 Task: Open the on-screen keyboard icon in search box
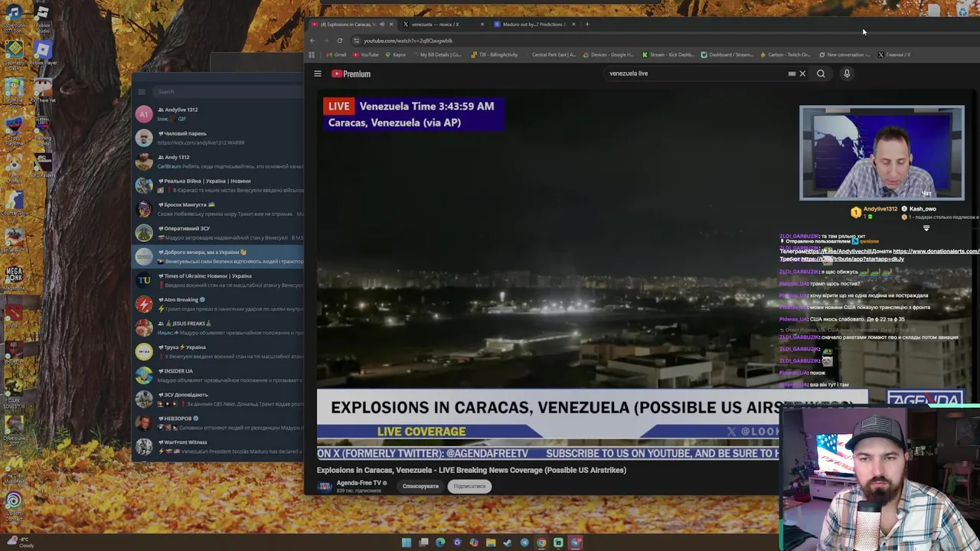[792, 73]
